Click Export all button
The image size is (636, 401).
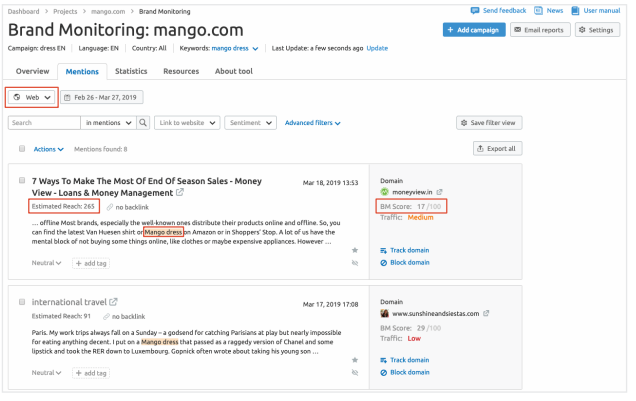[x=497, y=149]
